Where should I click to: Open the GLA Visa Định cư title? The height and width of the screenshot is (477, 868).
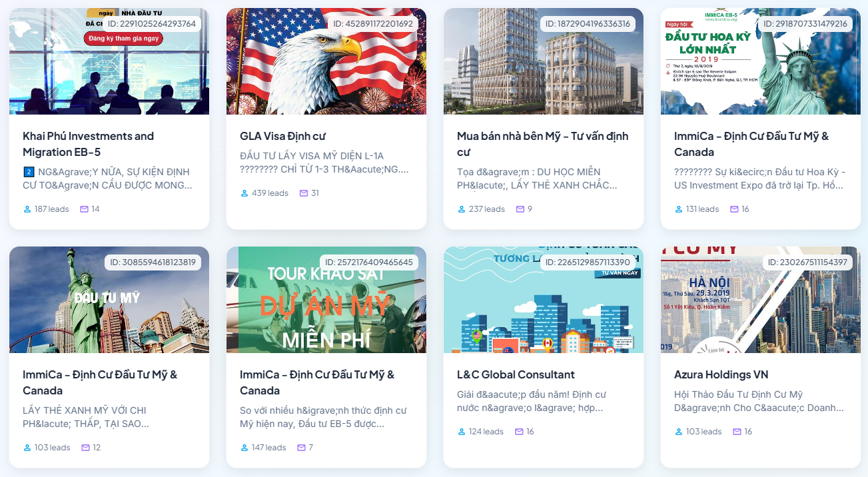click(x=282, y=136)
